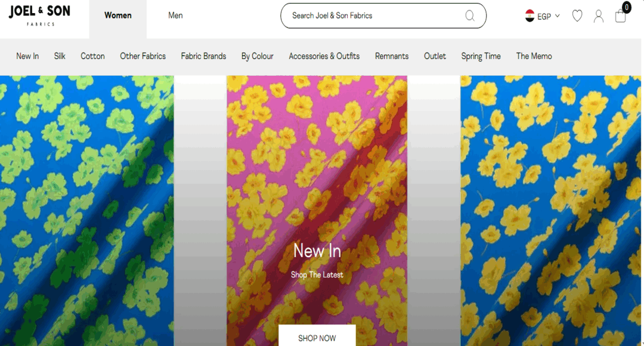This screenshot has width=644, height=346.
Task: Open the New In menu
Action: point(27,56)
